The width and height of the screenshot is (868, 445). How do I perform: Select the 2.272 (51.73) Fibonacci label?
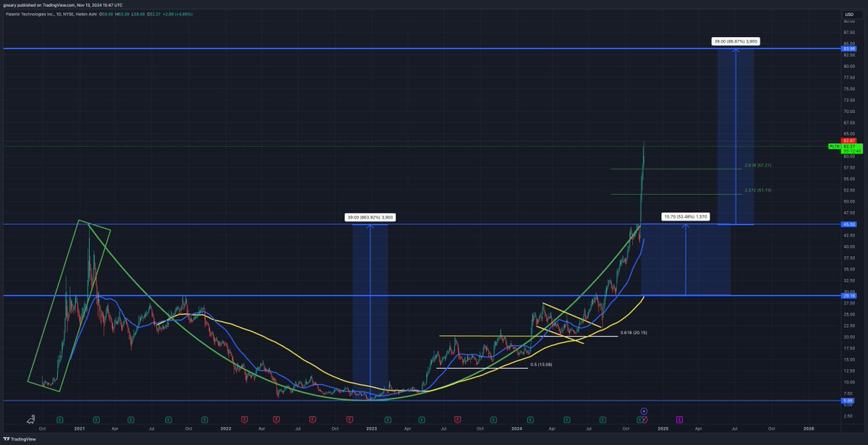(x=758, y=190)
